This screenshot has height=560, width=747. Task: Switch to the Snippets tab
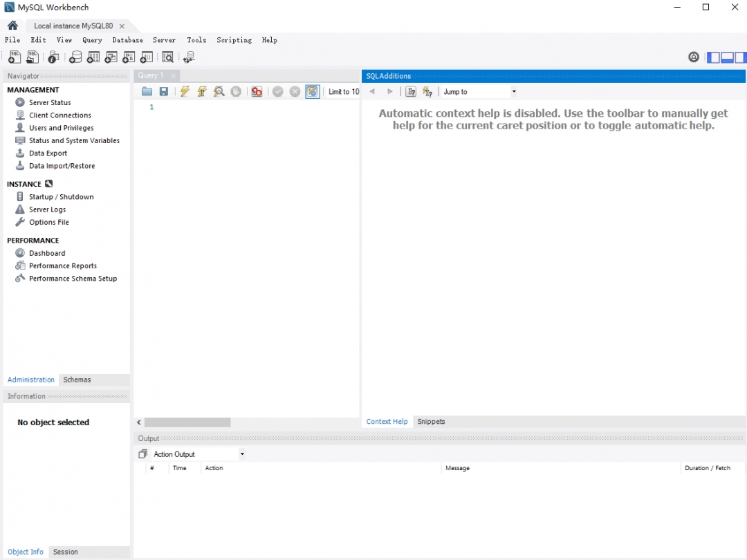click(431, 422)
